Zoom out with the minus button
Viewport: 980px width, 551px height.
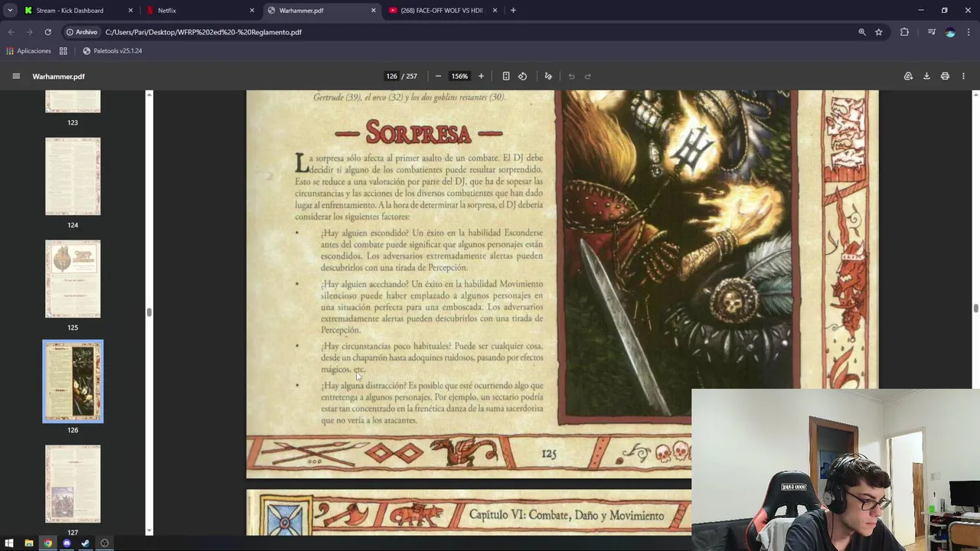point(438,76)
